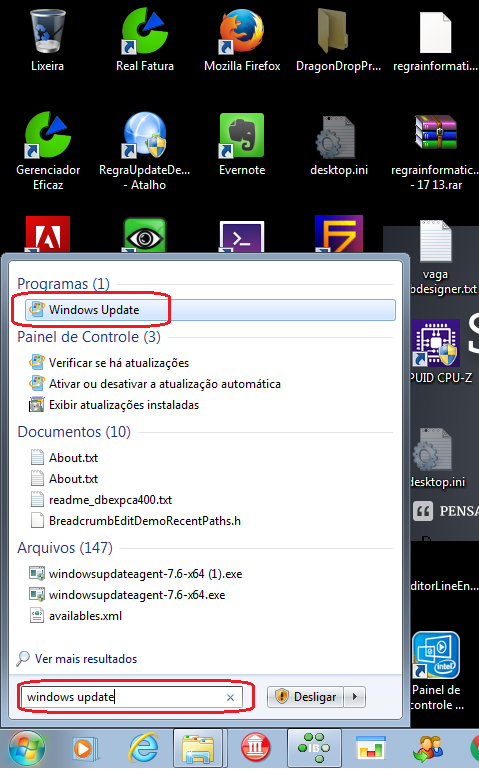Viewport: 479px width, 774px height.
Task: Select the regrainformati... blank file icon
Action: 435,41
